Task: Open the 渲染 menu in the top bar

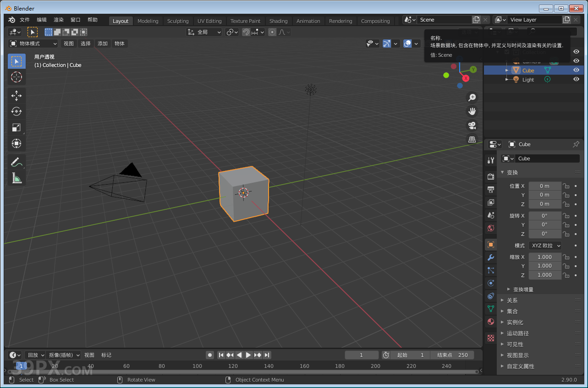Action: tap(58, 20)
